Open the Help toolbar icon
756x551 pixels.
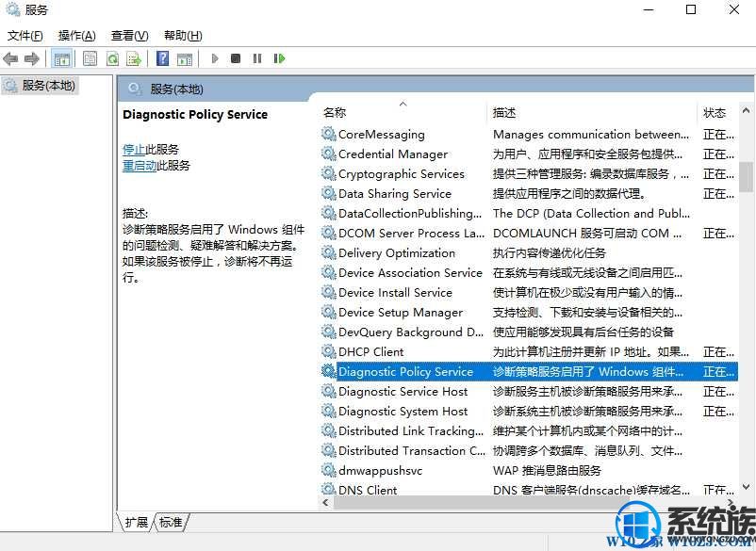pos(163,58)
